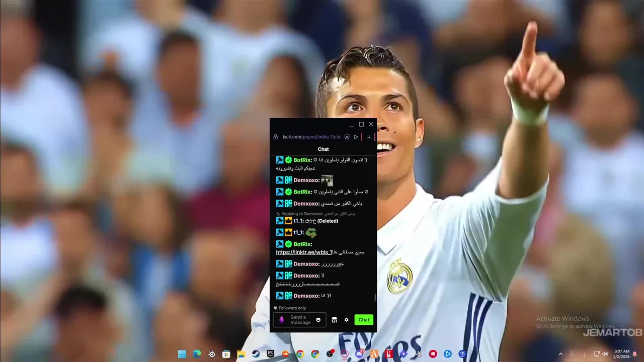The image size is (644, 362).
Task: Open File Explorer from the taskbar
Action: coord(241,354)
